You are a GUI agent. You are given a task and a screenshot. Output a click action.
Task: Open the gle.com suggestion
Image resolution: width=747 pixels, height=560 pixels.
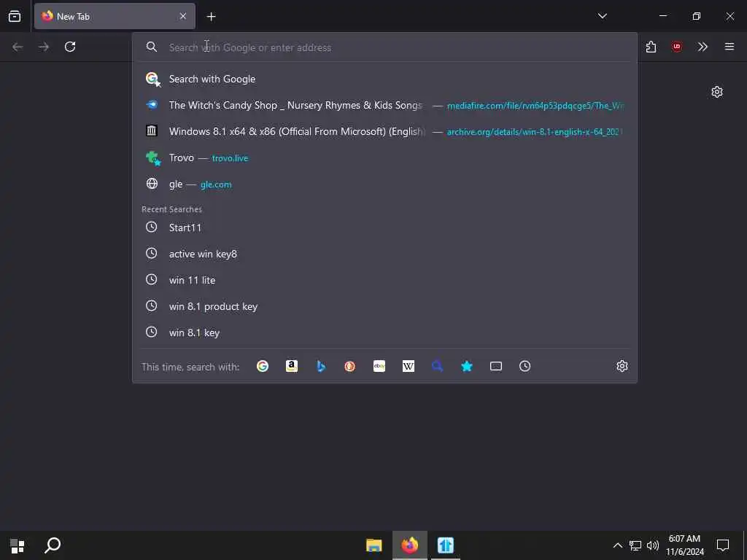[x=384, y=184]
